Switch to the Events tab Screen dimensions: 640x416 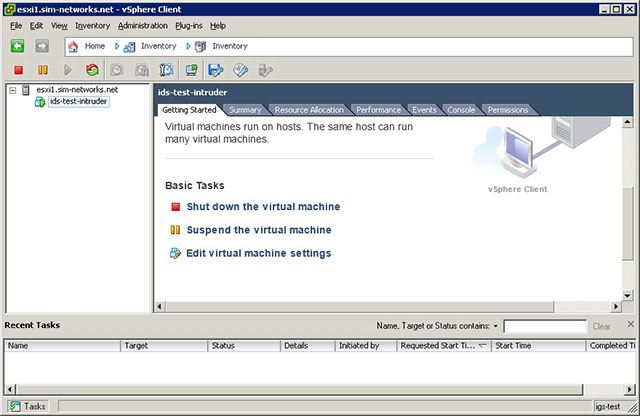[x=424, y=110]
